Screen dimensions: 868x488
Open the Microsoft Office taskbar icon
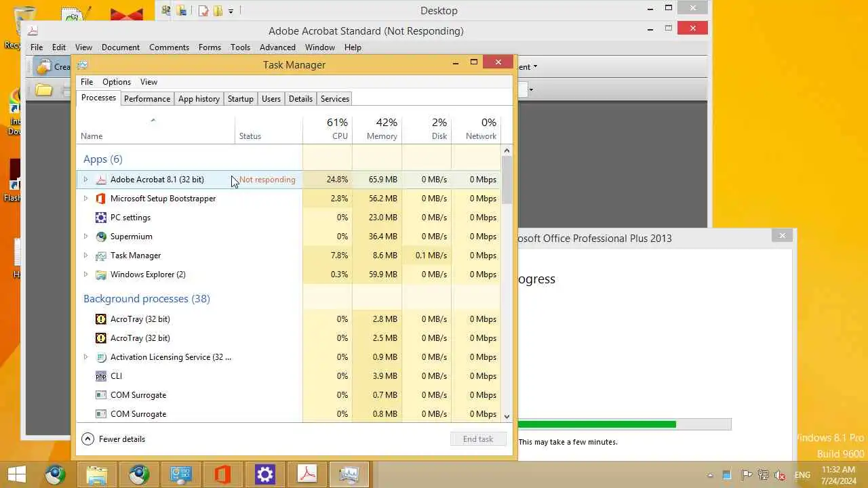tap(223, 474)
